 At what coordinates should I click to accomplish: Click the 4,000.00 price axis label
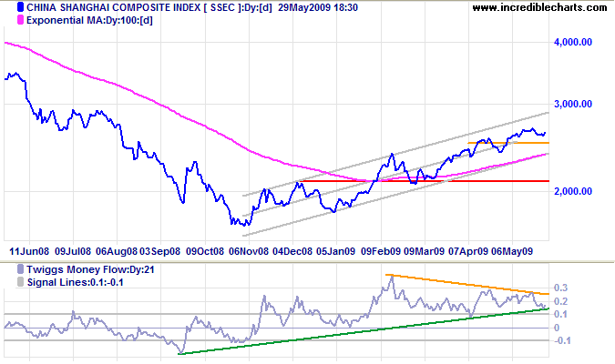[573, 43]
